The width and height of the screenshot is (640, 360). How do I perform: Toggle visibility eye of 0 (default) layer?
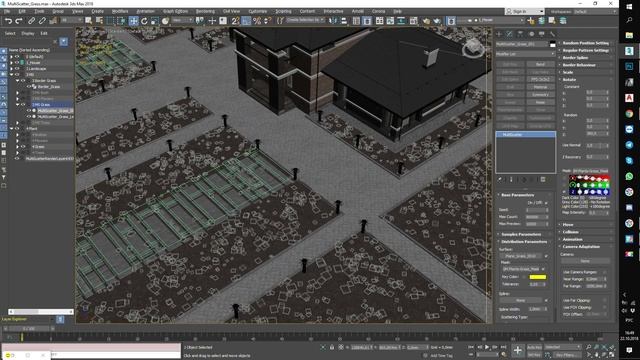coord(17,57)
